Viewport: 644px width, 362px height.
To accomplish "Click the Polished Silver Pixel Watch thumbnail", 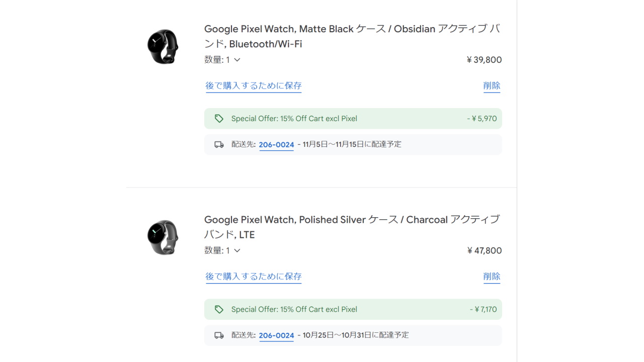I will (x=162, y=238).
